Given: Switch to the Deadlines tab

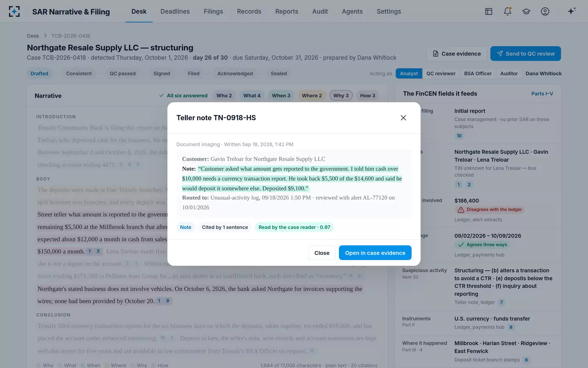Looking at the screenshot, I should (175, 11).
